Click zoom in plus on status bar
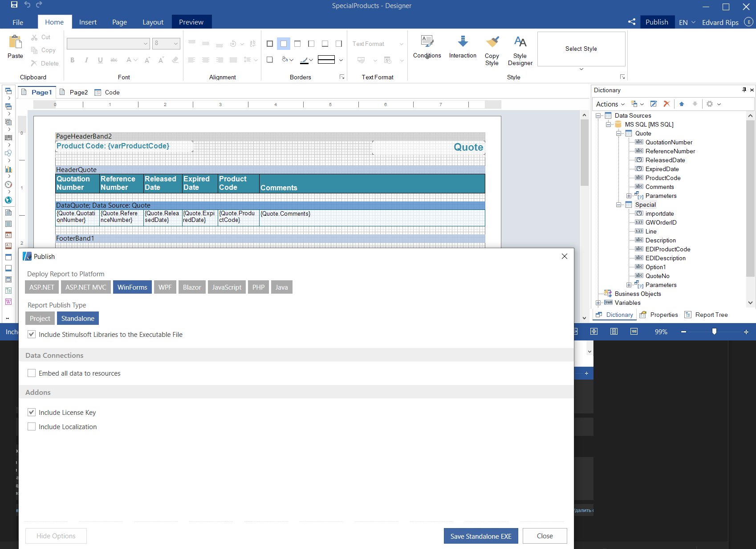Viewport: 756px width, 549px height. coord(746,332)
